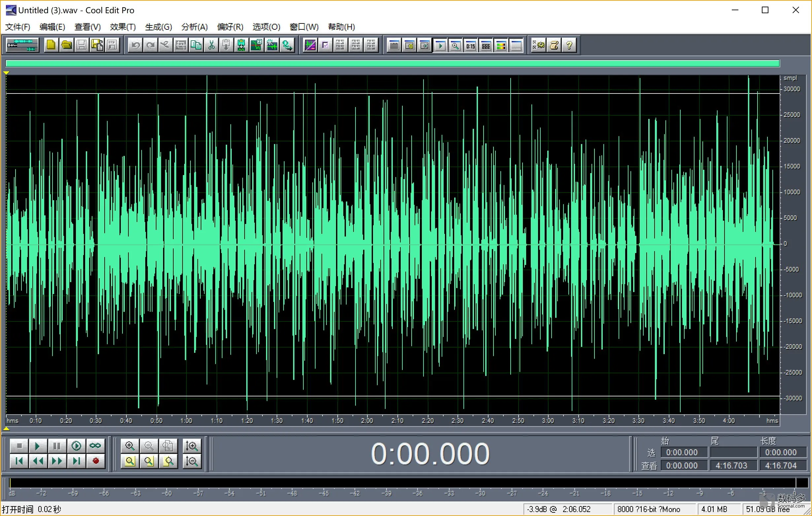Click the large 0:00.000 time display
Image resolution: width=812 pixels, height=516 pixels.
[430, 454]
